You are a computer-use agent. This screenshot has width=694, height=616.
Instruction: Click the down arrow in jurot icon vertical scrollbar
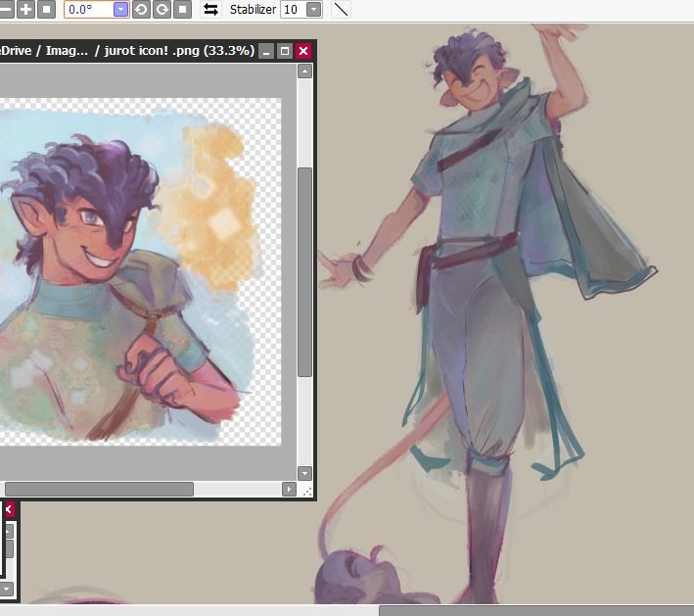pos(304,473)
